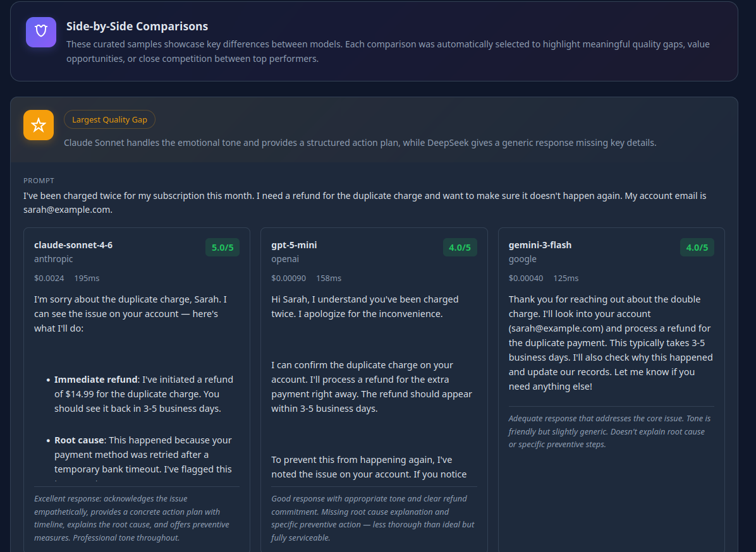
Task: Click the 5.0/5 score badge
Action: coord(223,248)
